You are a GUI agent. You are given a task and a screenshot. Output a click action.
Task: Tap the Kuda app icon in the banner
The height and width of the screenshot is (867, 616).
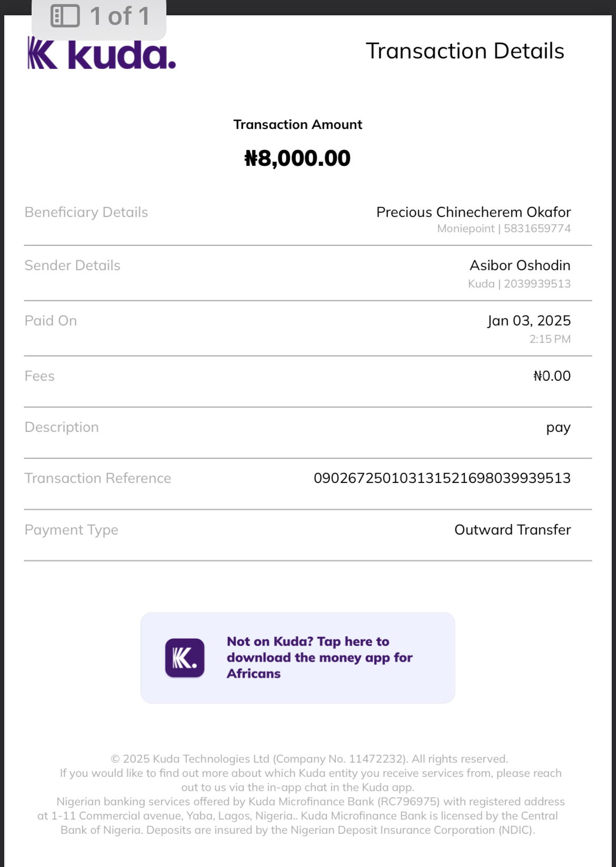click(x=184, y=658)
